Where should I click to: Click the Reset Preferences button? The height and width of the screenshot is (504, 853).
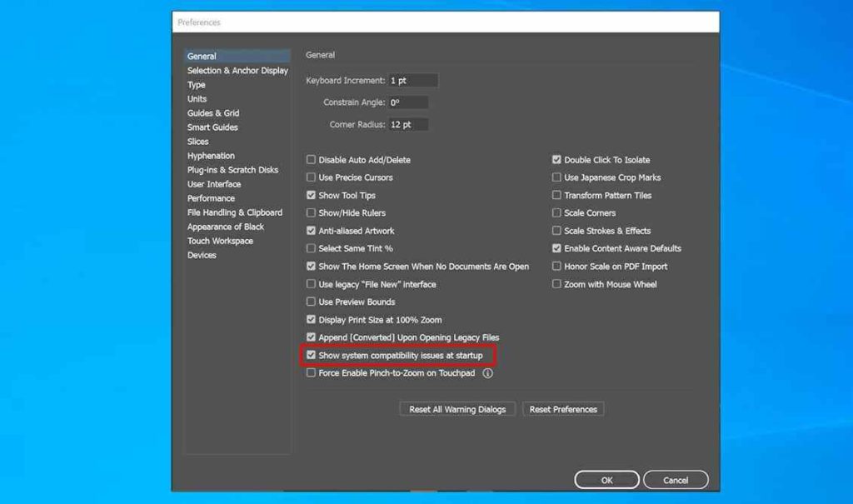pos(563,409)
